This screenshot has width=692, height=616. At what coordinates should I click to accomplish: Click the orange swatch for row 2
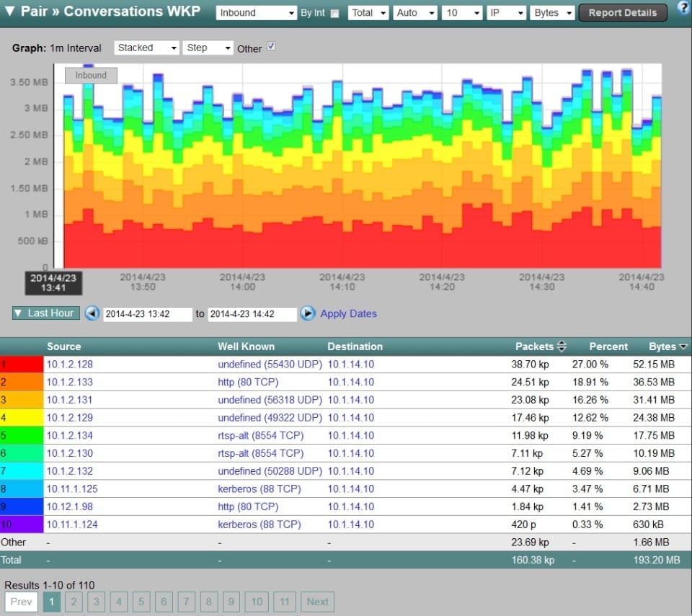click(x=22, y=382)
